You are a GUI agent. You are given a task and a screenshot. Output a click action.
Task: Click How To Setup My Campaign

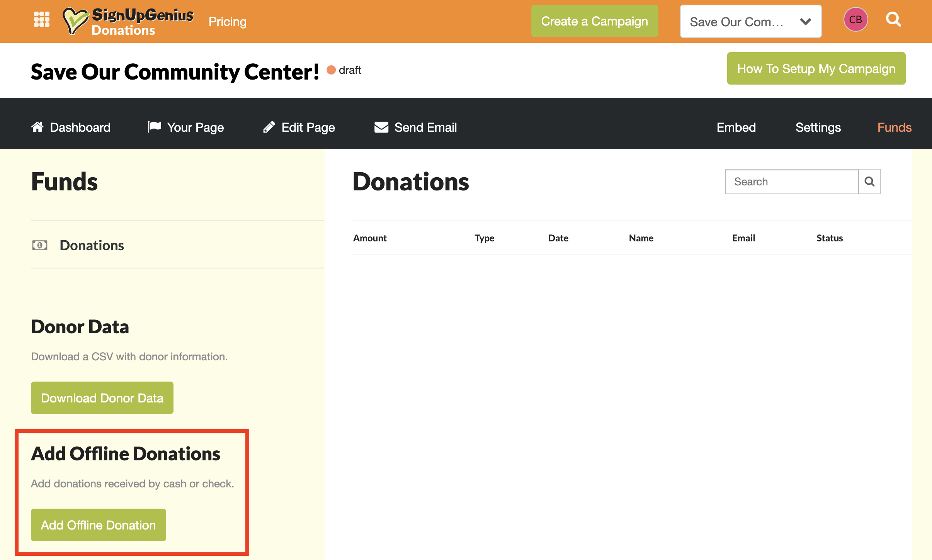pyautogui.click(x=816, y=68)
